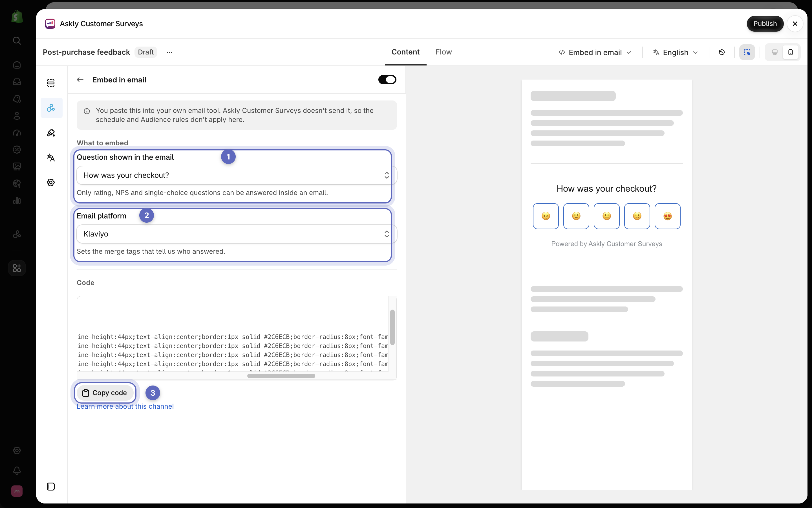Screen dimensions: 812x508
Task: Switch preview to desktop view
Action: click(775, 52)
